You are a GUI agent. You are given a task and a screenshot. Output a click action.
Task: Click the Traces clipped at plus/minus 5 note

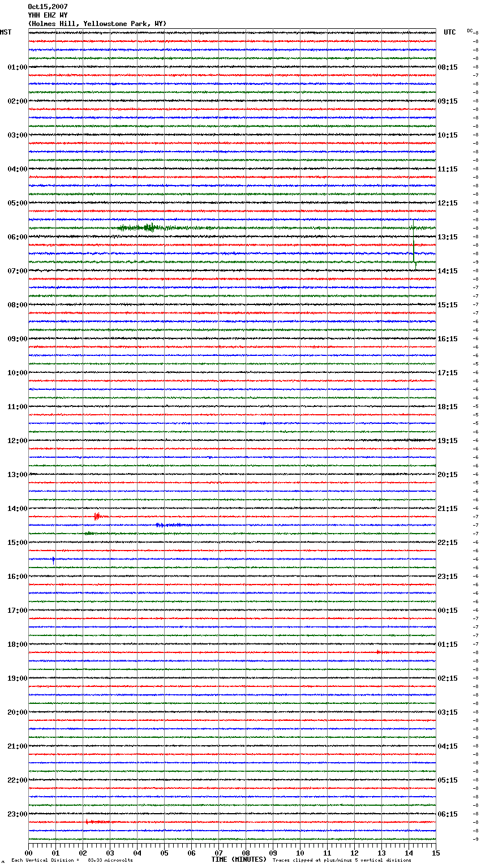[x=342, y=860]
